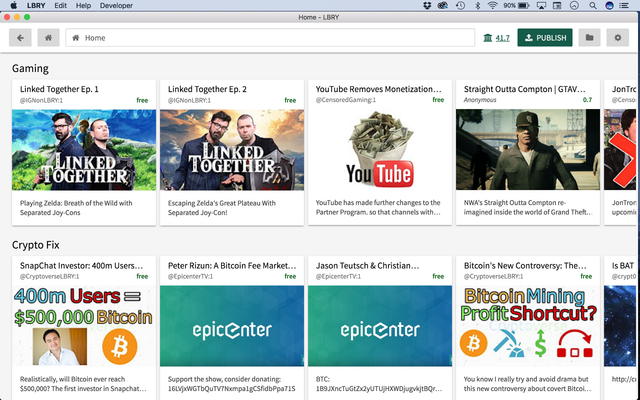Image resolution: width=640 pixels, height=400 pixels.
Task: Select 'Straight Outta Compton | GTAV…' title
Action: point(524,89)
